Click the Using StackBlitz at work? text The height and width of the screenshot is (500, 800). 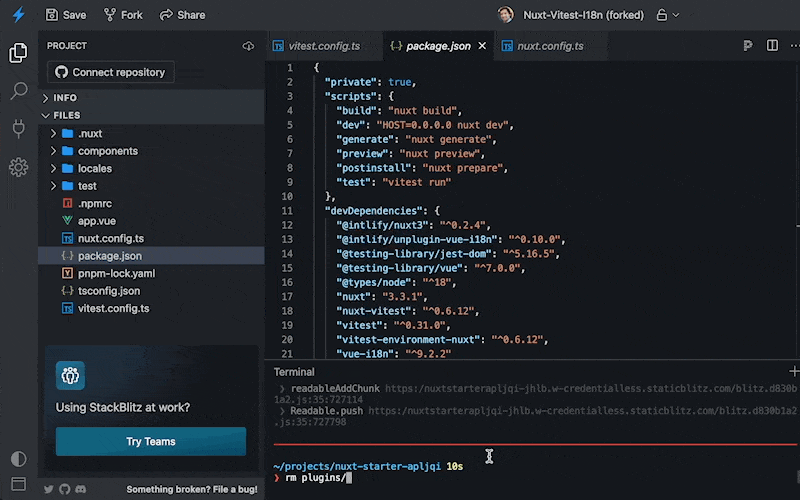click(123, 408)
